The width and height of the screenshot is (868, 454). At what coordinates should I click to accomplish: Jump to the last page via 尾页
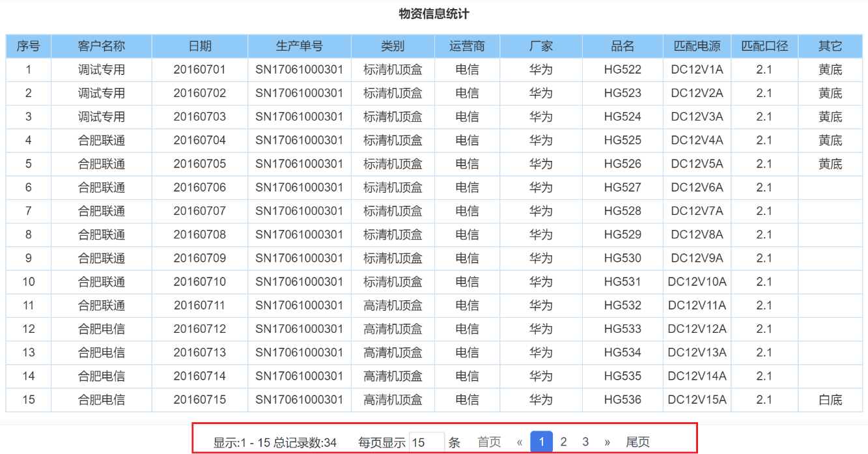637,442
